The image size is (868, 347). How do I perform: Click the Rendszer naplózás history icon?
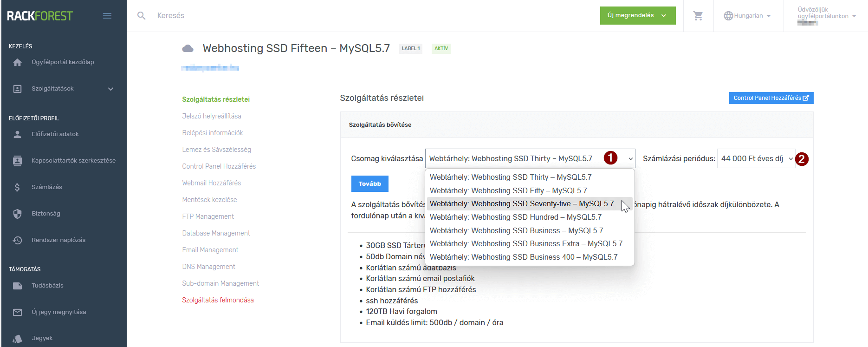pyautogui.click(x=18, y=240)
